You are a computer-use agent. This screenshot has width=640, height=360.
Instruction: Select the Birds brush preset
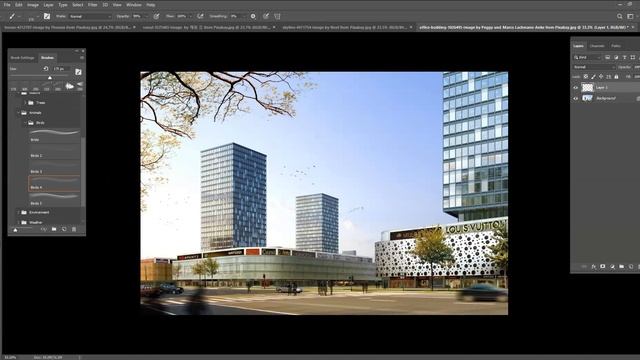click(54, 136)
